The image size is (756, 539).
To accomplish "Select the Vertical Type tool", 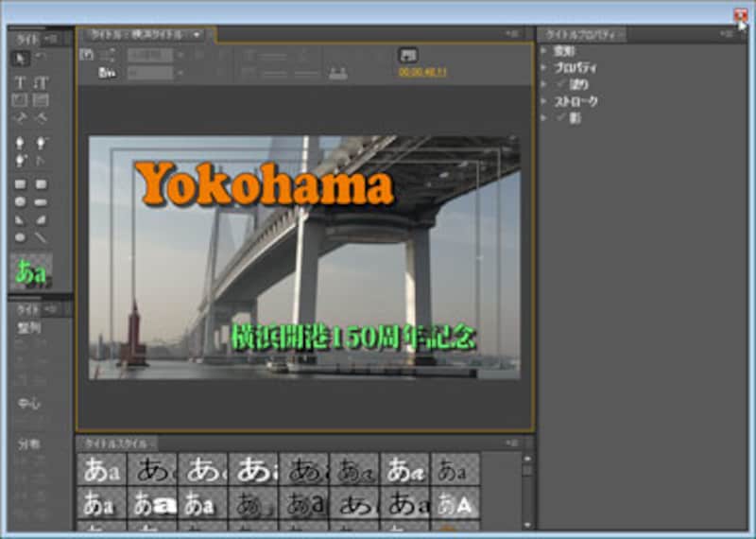I will [x=41, y=82].
